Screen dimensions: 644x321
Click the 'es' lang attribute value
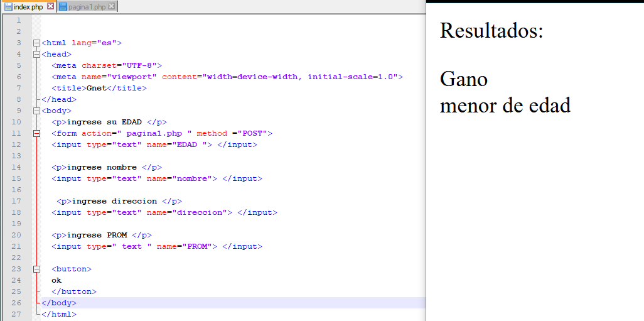pyautogui.click(x=107, y=43)
